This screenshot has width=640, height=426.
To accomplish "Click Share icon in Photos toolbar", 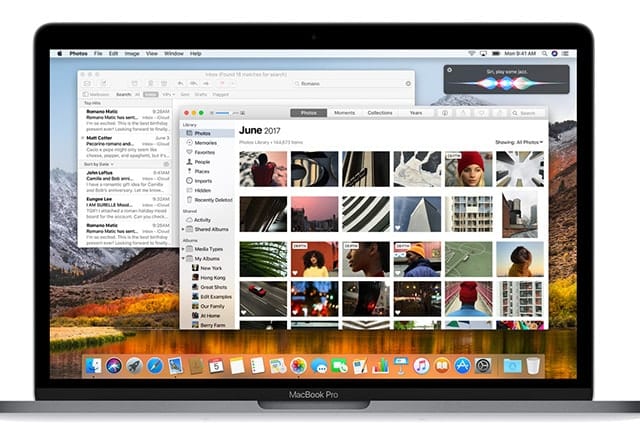I will tap(463, 113).
